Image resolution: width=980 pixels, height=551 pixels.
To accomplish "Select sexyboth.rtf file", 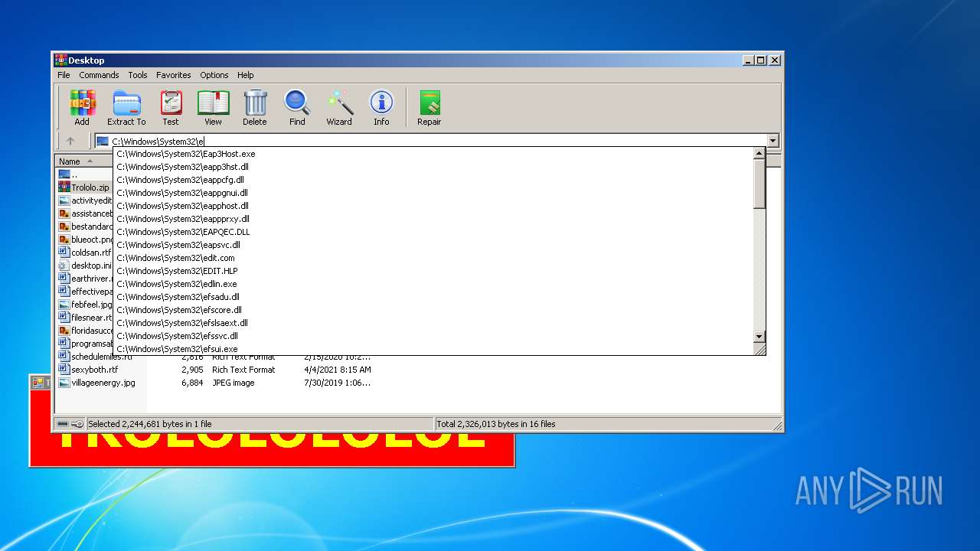I will click(88, 370).
